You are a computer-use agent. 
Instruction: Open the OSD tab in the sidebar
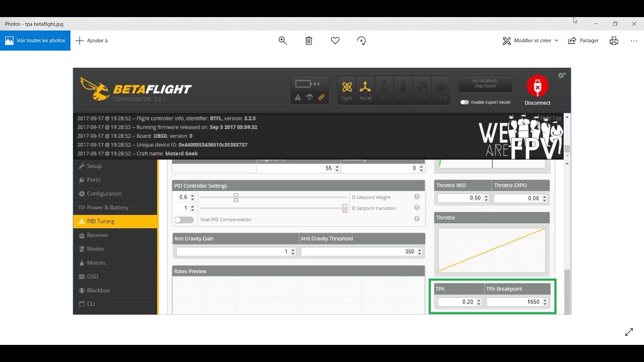(x=115, y=277)
